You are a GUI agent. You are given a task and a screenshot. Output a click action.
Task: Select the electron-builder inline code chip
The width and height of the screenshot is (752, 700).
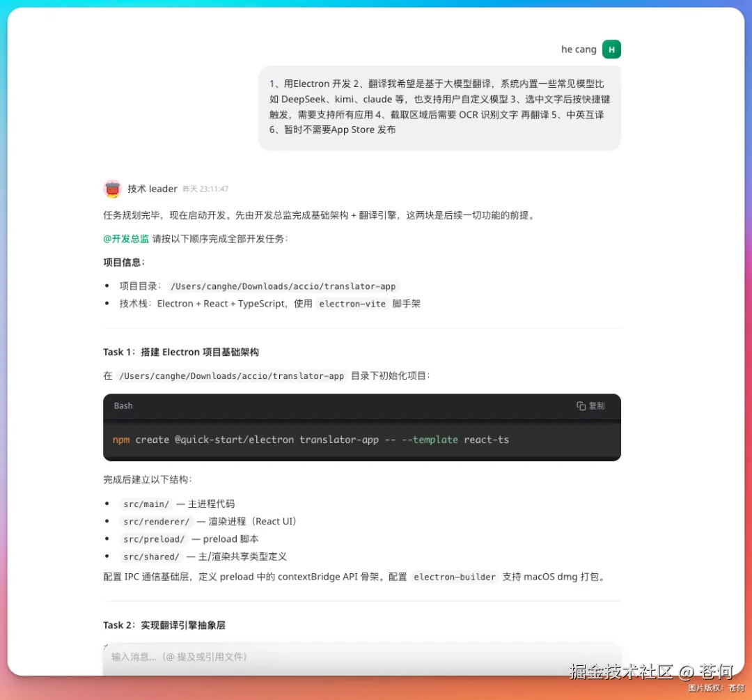[x=455, y=577]
